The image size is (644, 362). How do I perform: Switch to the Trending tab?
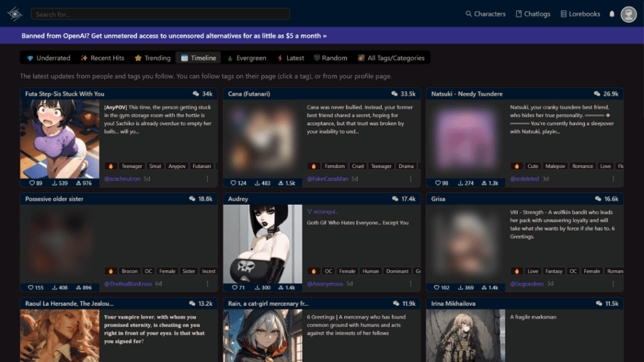pos(152,58)
